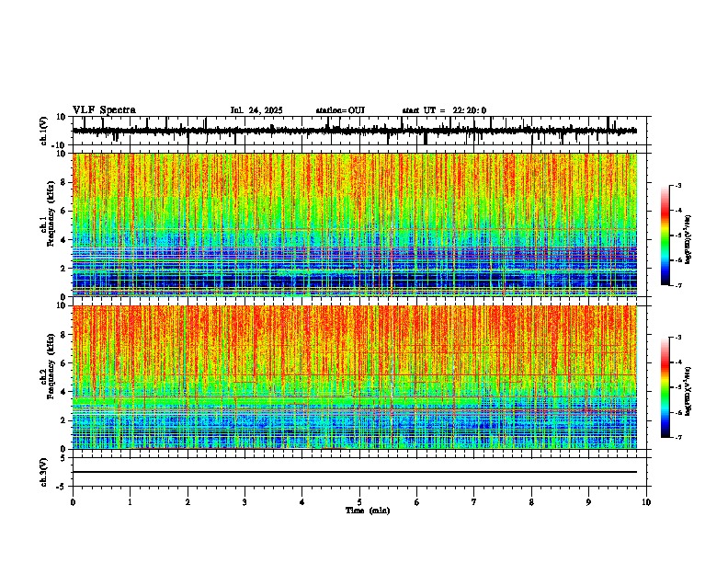
Task: Click the "VLF Spectra" plot title
Action: (104, 110)
